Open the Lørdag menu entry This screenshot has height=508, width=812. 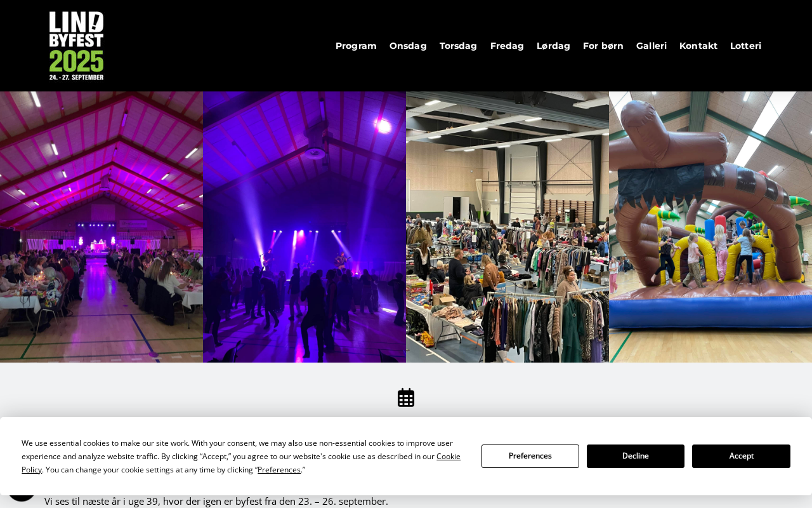[553, 46]
